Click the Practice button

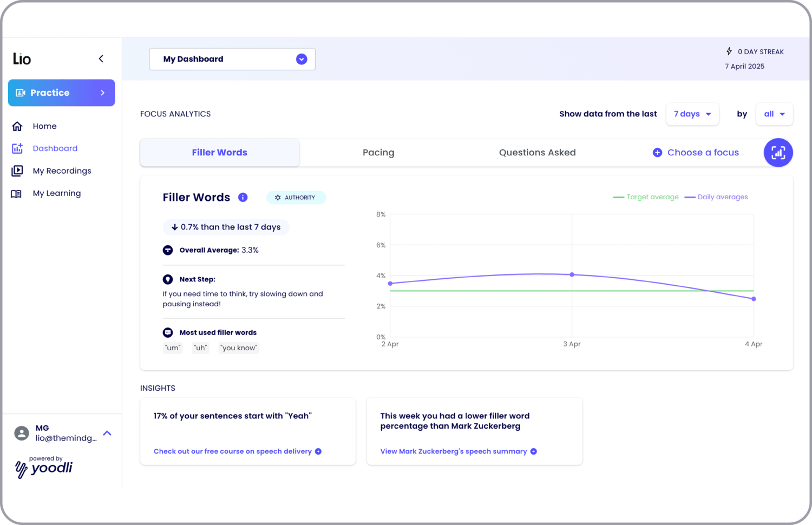click(61, 93)
